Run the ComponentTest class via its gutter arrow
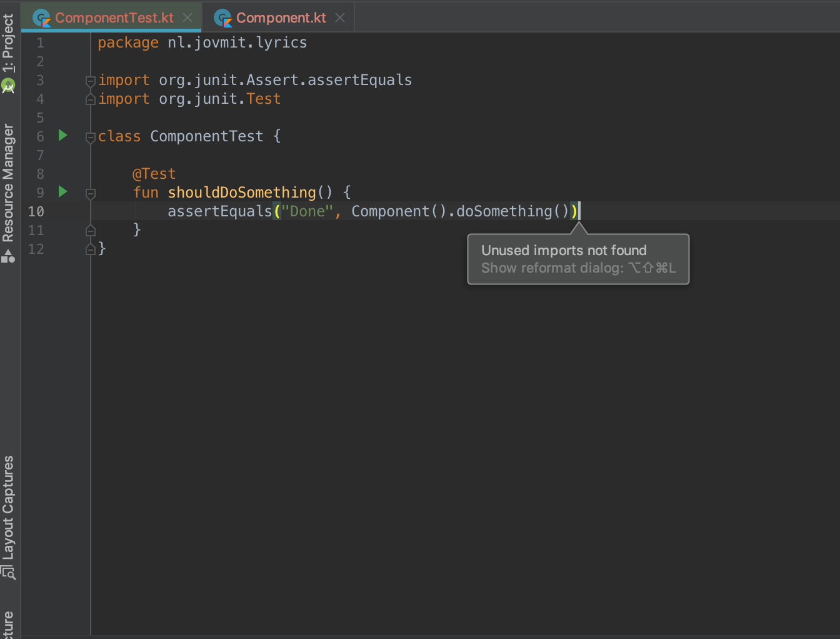Screen dimensions: 840x639 [x=62, y=134]
